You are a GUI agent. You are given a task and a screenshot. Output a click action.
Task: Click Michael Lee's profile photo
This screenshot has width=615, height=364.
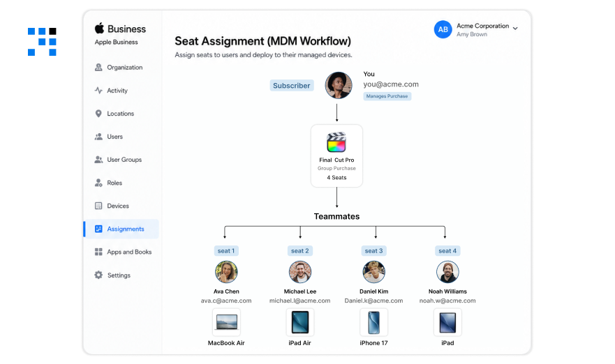(x=300, y=272)
